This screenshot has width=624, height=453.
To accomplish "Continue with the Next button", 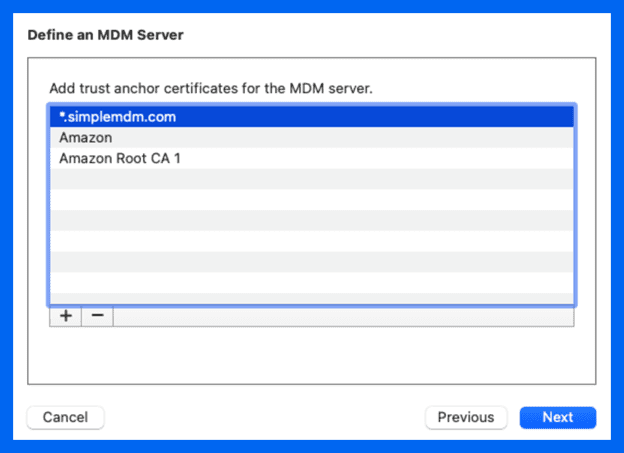I will point(558,417).
